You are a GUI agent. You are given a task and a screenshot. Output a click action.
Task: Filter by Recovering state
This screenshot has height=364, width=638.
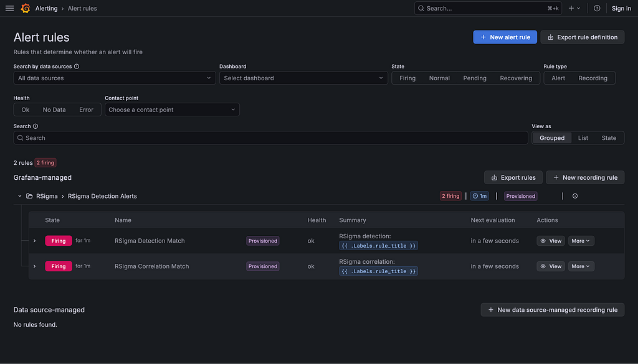tap(516, 78)
